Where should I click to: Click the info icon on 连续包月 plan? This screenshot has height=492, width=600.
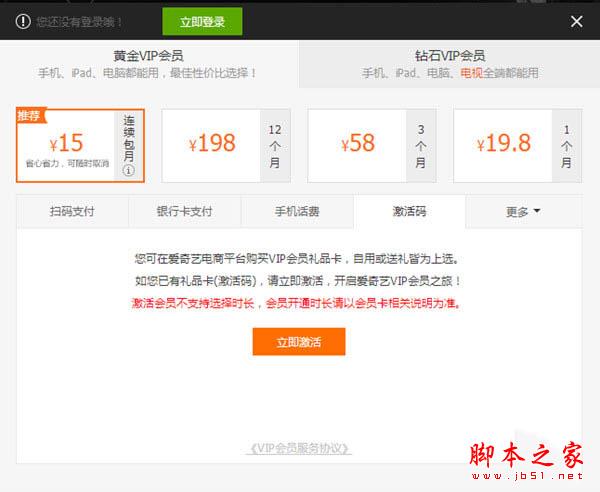pyautogui.click(x=129, y=170)
